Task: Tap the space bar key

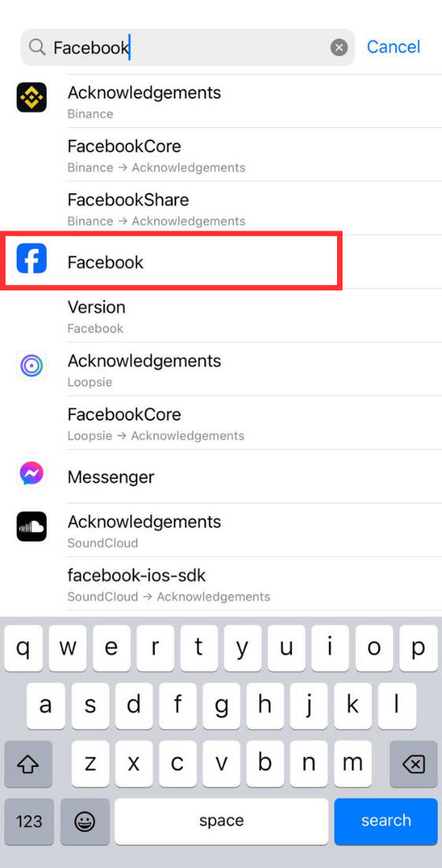Action: [222, 821]
